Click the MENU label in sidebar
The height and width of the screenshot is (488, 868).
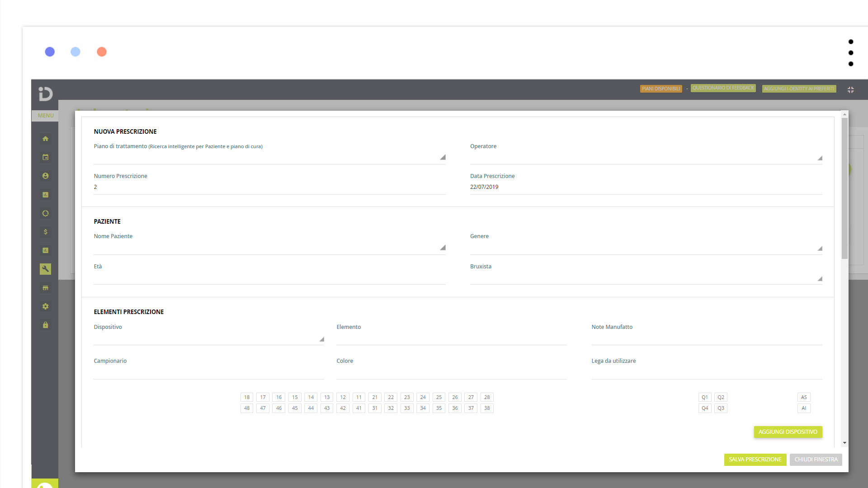(x=46, y=116)
